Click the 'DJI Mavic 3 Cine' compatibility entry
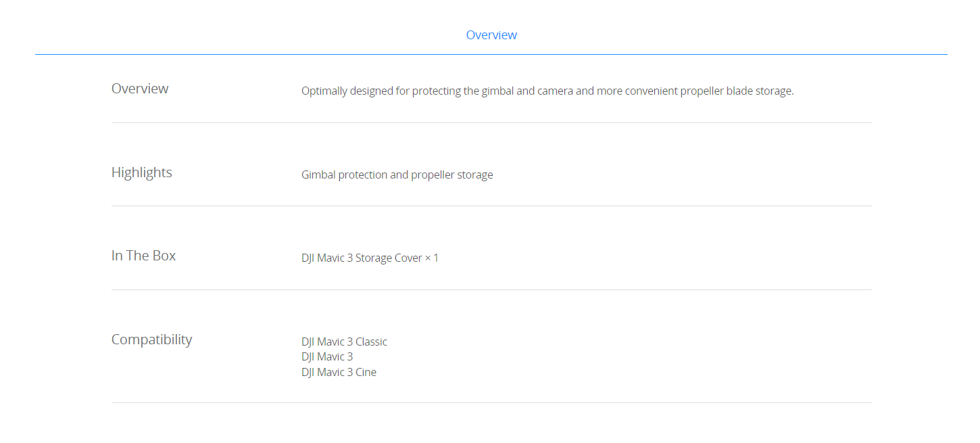 [339, 372]
